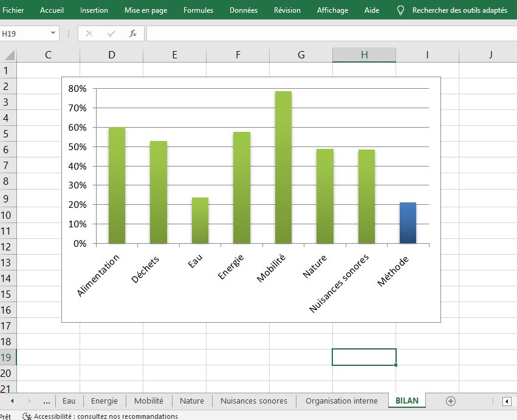Switch to the Organisation interne sheet tab

pyautogui.click(x=341, y=401)
